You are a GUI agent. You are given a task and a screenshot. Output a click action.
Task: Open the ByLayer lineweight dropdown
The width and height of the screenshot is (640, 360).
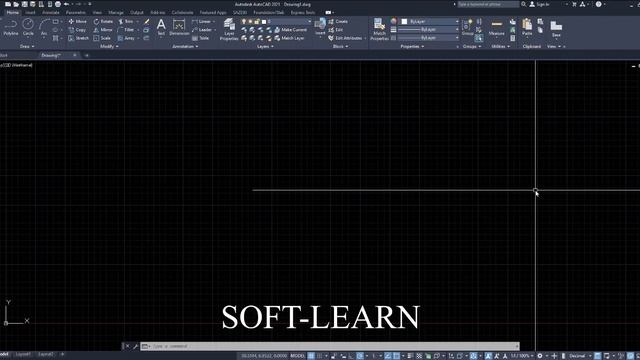coord(428,29)
